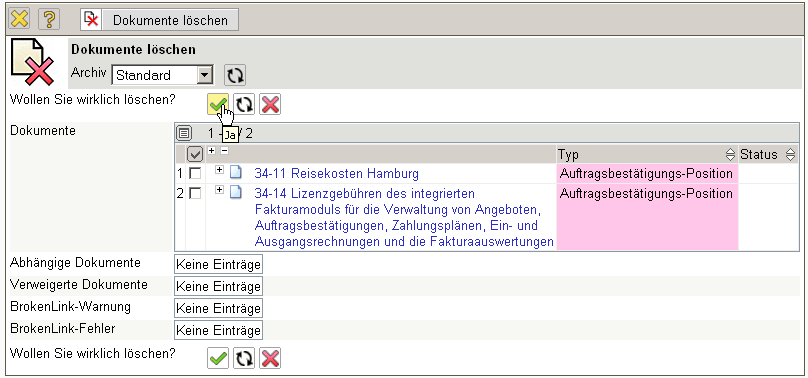808x378 pixels.
Task: Expand the 34-14 Lizenzgebühren tree node
Action: tap(220, 190)
